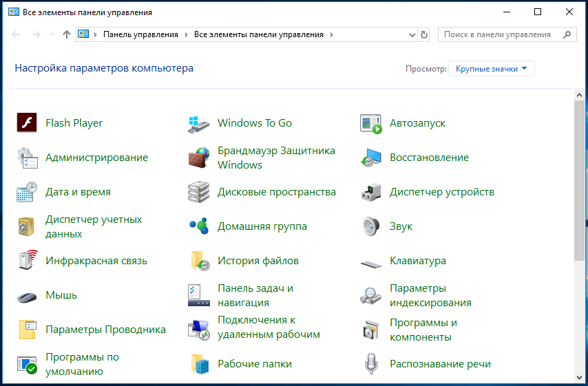Expand the chevron after Все элементы панели управления
The height and width of the screenshot is (386, 588).
pos(331,35)
